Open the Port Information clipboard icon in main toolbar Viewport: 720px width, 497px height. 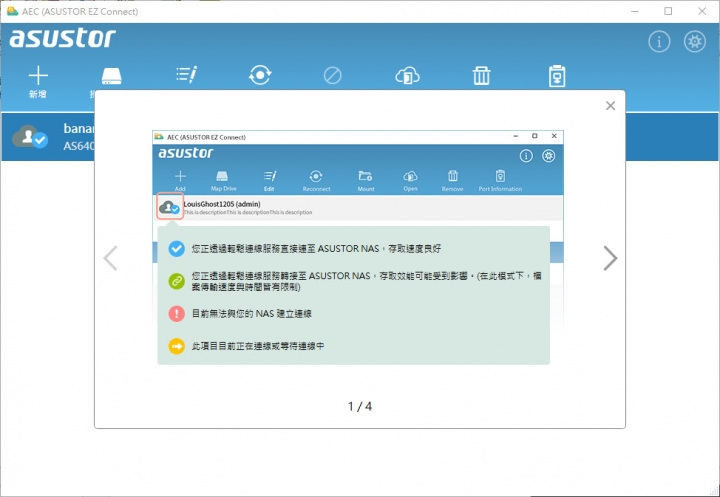click(x=557, y=76)
